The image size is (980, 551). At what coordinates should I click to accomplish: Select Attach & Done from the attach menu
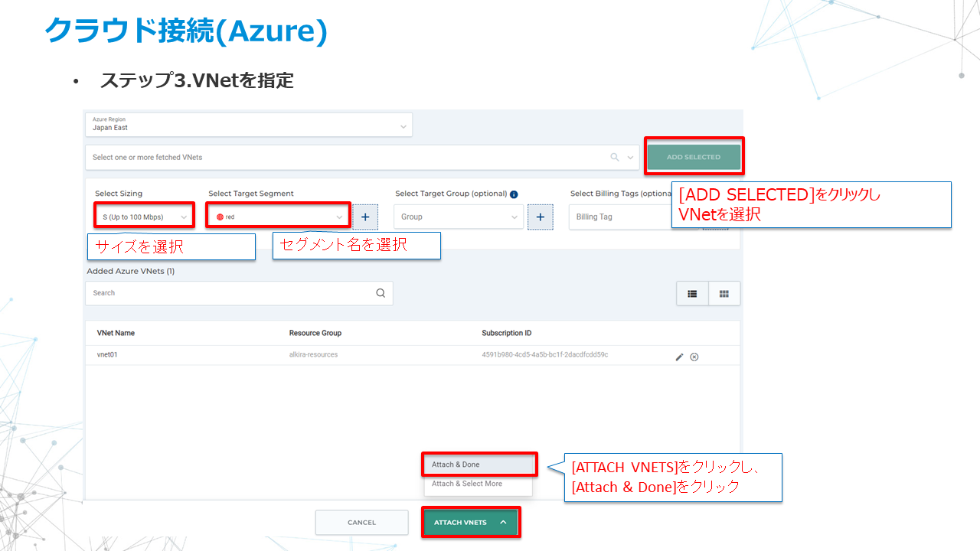479,464
